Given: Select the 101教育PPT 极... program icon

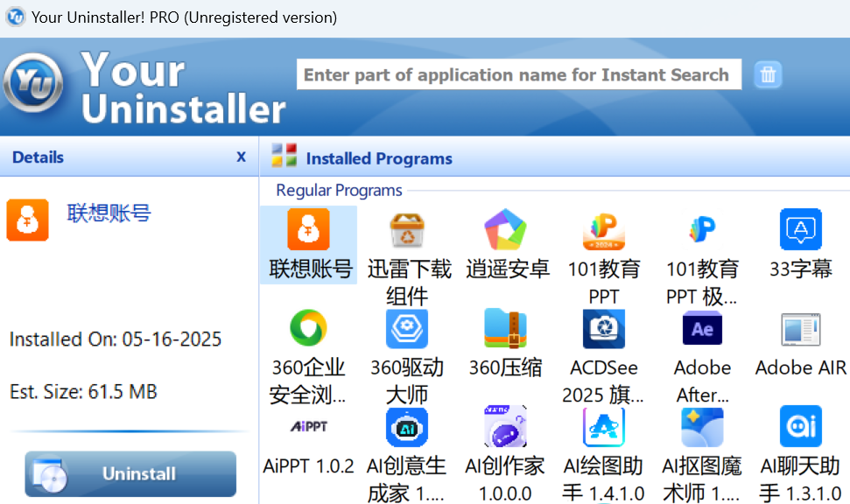Looking at the screenshot, I should tap(703, 229).
